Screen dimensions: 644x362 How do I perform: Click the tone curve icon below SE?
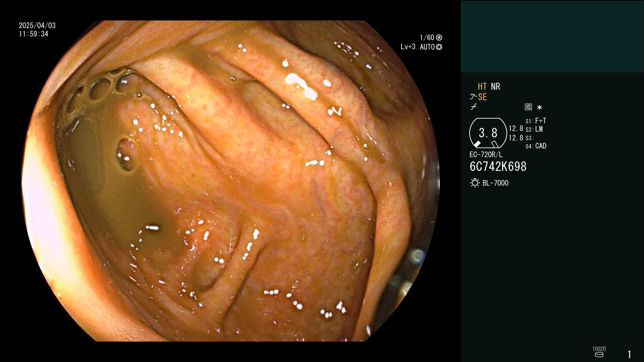474,107
